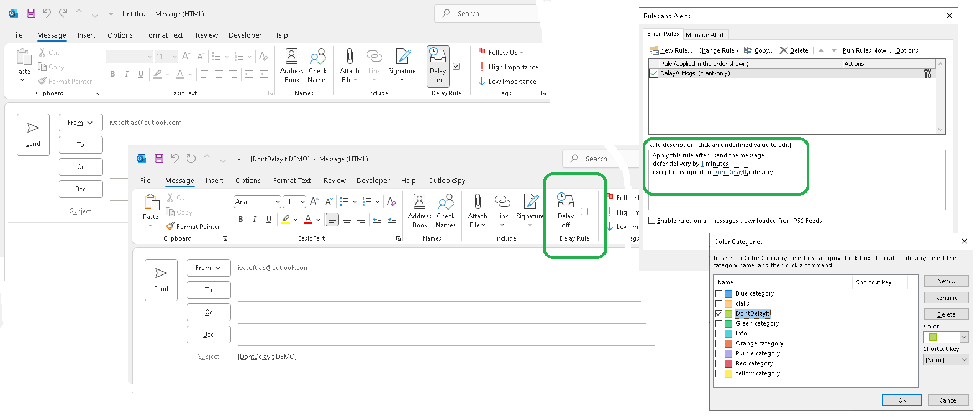Screen dimensions: 980x417
Task: Enable rules on RSS Feeds checkbox
Action: point(652,221)
